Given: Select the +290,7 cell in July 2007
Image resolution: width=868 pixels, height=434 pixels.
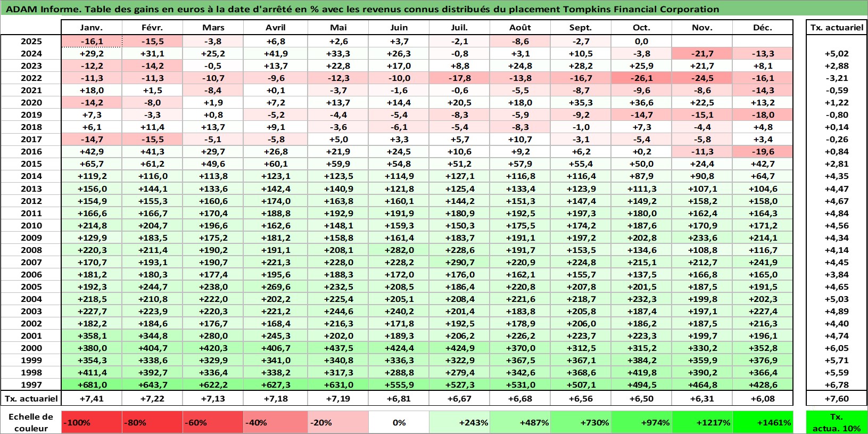Looking at the screenshot, I should (459, 262).
